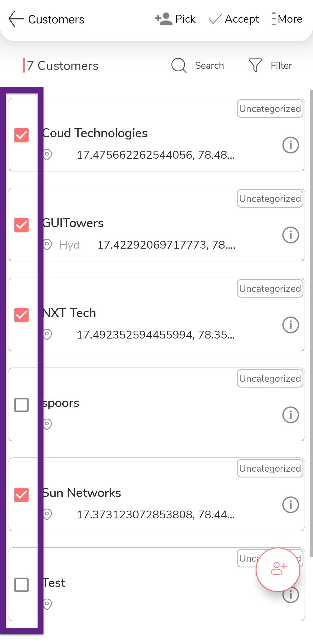Screen dimensions: 313x644
Task: Uncheck the Coud Technologies checkbox
Action: tap(21, 135)
